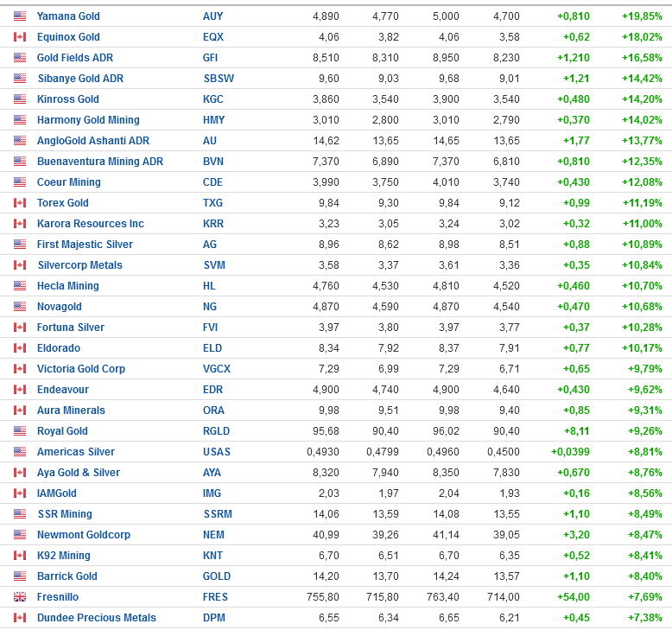672x630 pixels.
Task: Click the Canadian flag beside Silvercorp Metals
Action: click(20, 265)
